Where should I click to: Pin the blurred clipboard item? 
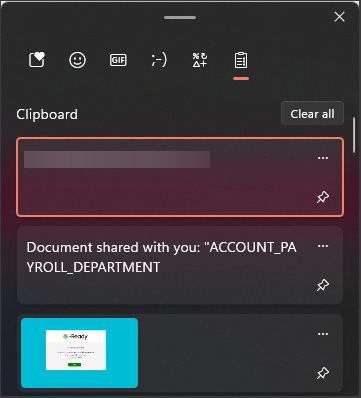click(323, 197)
